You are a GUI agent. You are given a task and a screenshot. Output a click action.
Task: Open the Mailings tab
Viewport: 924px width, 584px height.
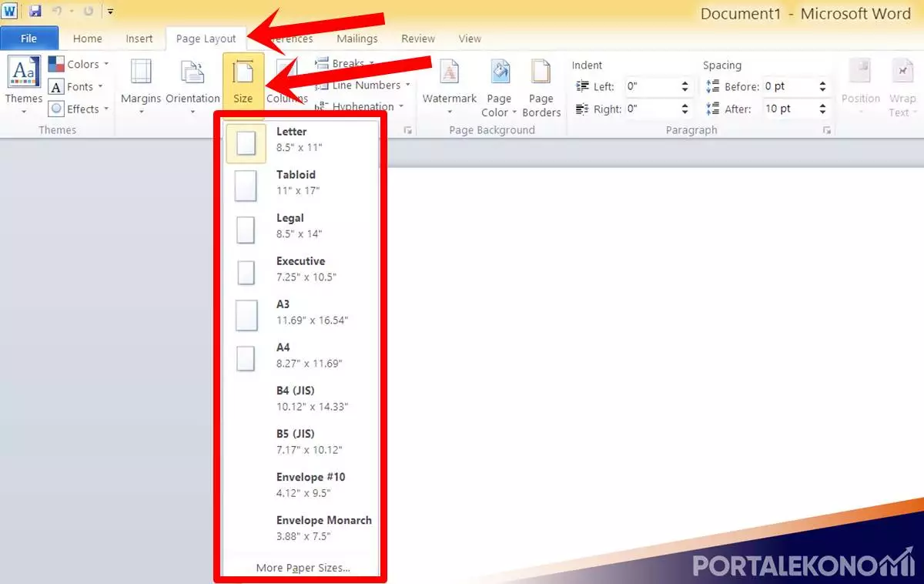pyautogui.click(x=357, y=39)
